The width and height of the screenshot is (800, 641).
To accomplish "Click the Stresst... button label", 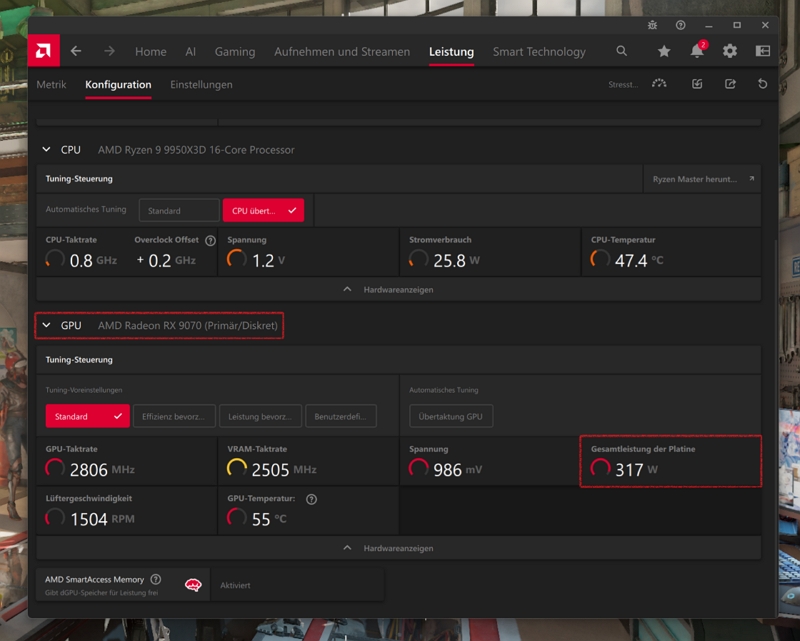I will 623,85.
